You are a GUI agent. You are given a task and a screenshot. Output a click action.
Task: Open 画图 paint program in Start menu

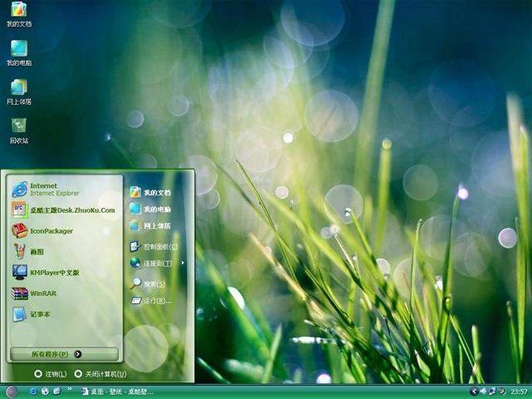(x=65, y=252)
